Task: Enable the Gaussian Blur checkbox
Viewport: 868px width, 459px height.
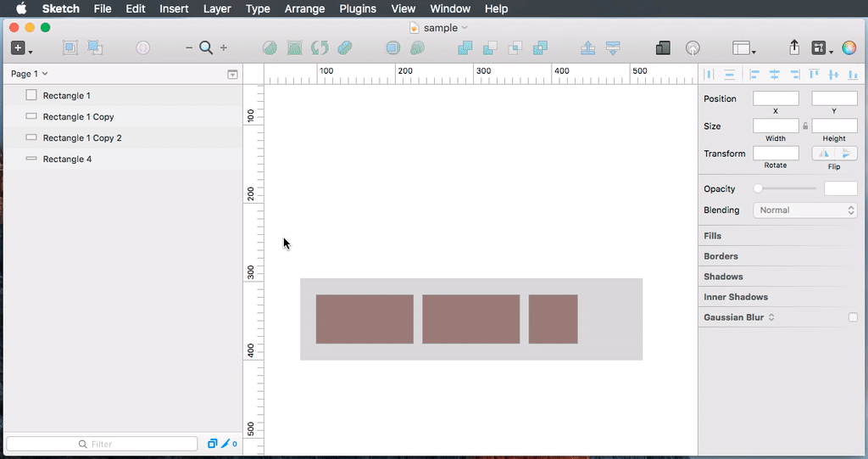Action: coord(853,317)
